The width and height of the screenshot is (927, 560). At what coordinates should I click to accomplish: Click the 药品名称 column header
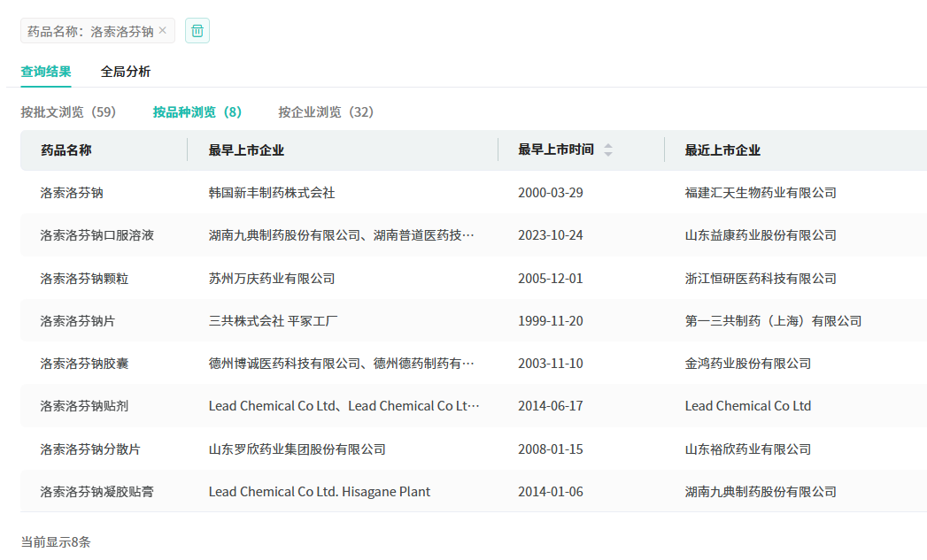66,150
